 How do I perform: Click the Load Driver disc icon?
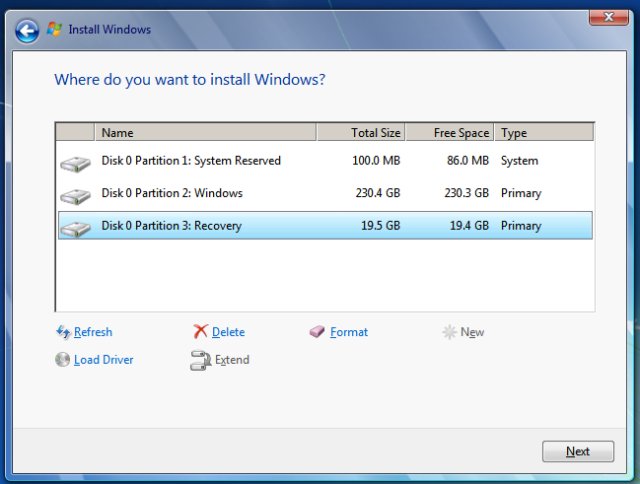point(62,360)
